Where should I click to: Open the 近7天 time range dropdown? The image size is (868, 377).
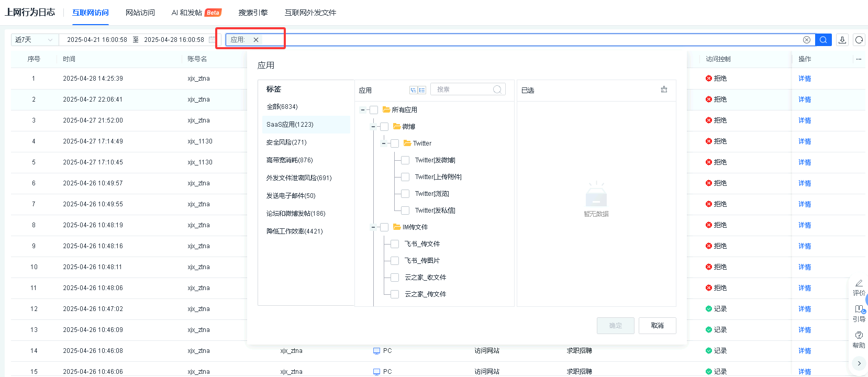(x=35, y=40)
